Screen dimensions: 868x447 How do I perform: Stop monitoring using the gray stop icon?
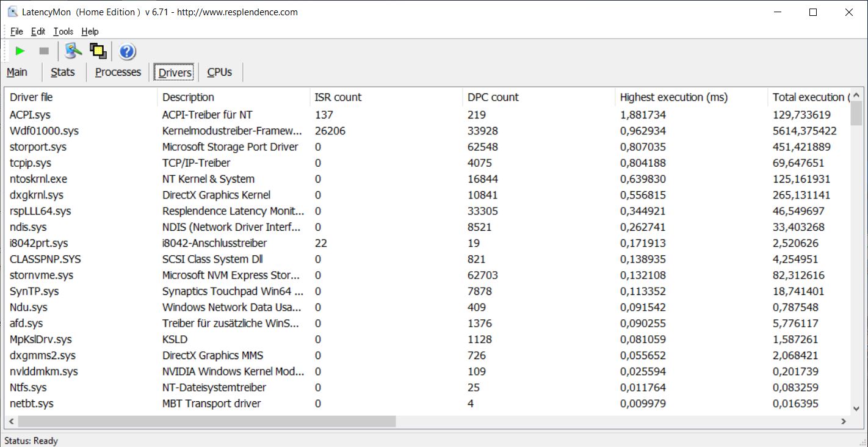(44, 51)
